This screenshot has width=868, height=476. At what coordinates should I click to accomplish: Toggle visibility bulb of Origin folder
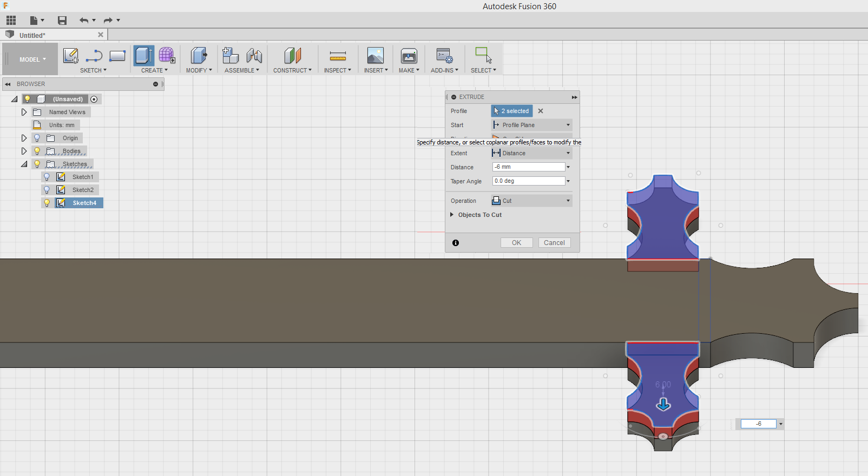[37, 138]
